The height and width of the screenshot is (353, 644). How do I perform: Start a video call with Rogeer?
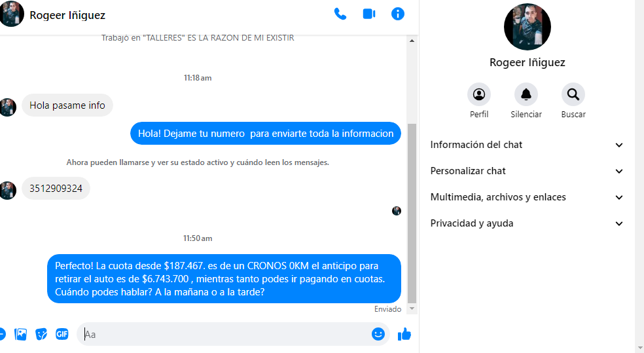[369, 14]
